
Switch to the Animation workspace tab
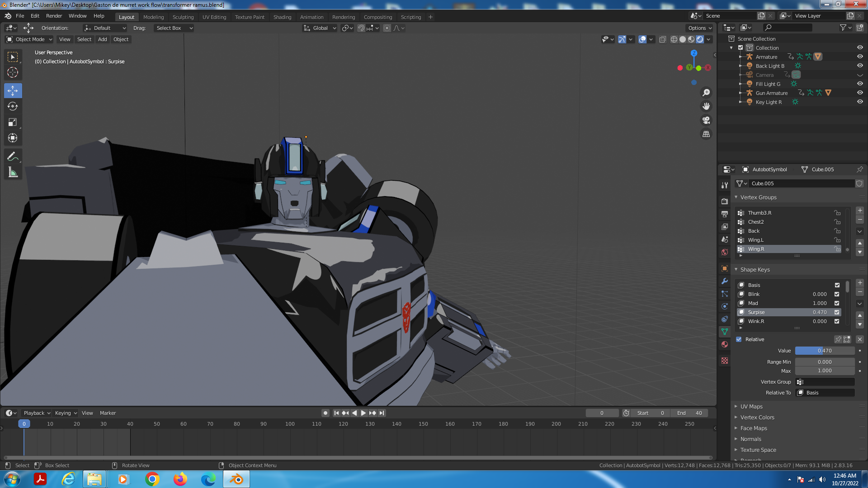pyautogui.click(x=311, y=17)
